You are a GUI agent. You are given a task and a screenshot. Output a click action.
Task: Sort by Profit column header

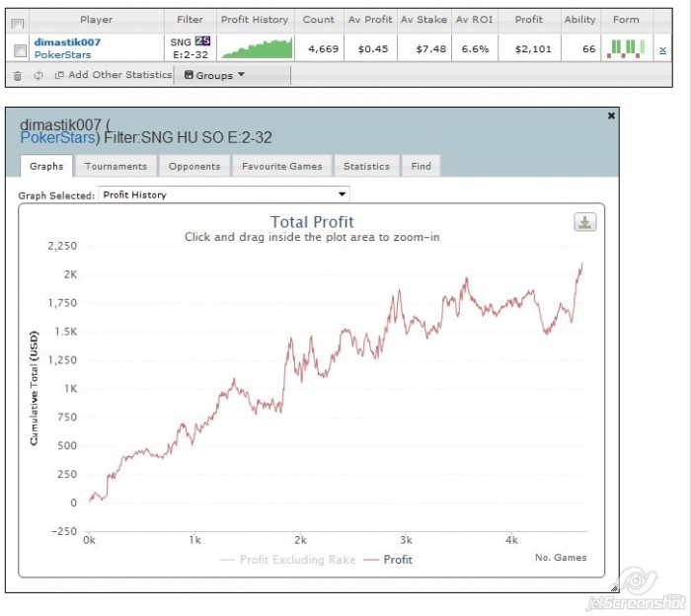point(529,20)
